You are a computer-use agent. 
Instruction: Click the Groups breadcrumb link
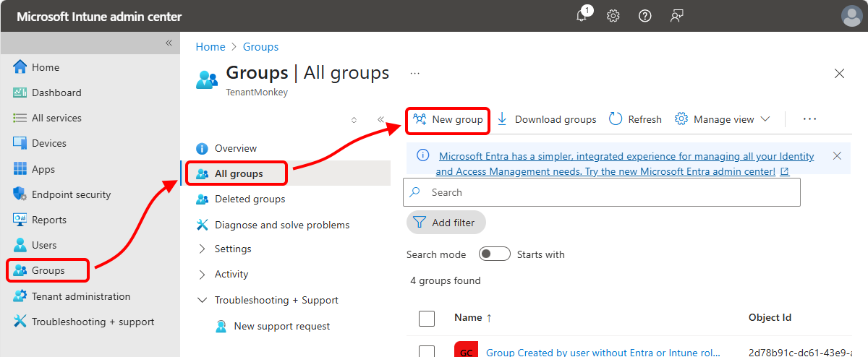[260, 46]
